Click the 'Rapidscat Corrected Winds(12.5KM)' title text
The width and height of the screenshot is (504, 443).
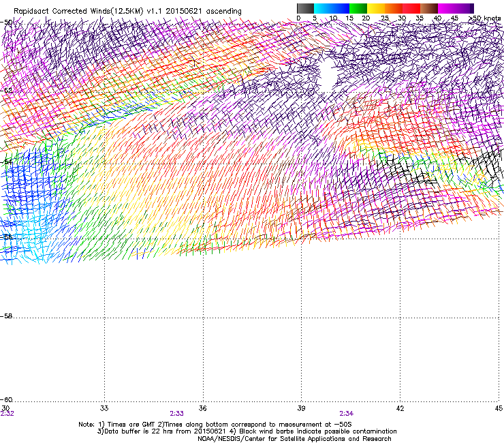click(x=78, y=12)
